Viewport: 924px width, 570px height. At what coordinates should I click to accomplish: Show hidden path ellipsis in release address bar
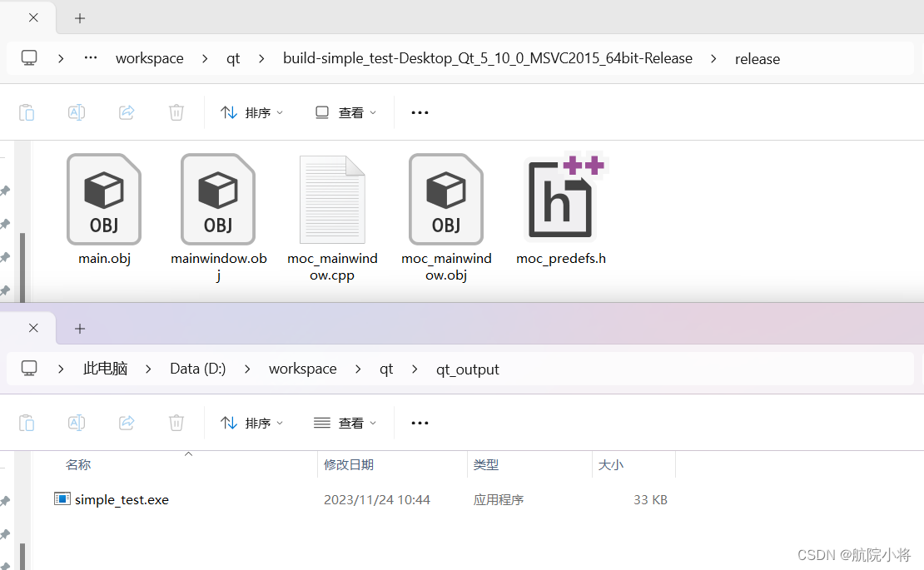[90, 57]
